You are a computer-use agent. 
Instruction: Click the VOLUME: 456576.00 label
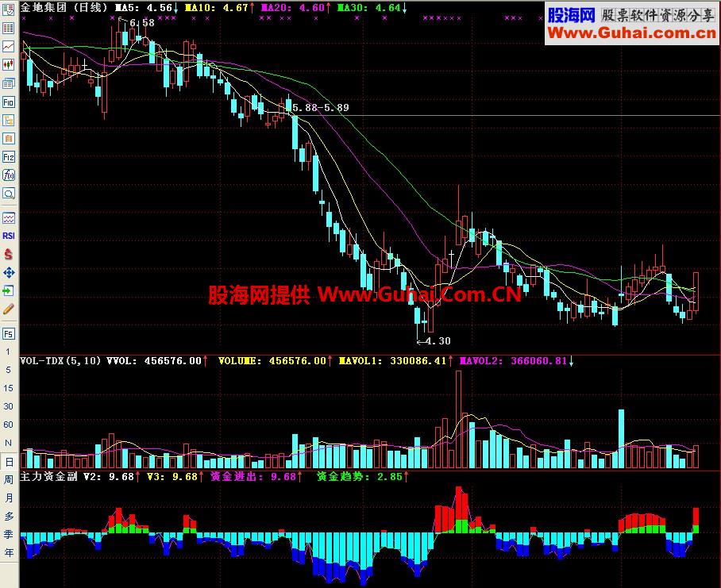click(275, 361)
